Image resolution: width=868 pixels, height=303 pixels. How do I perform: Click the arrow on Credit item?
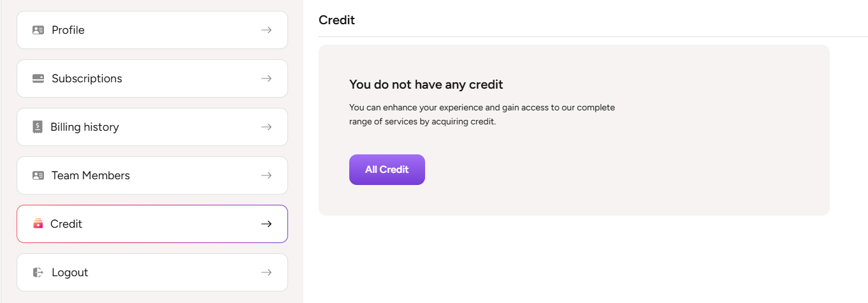pyautogui.click(x=266, y=224)
